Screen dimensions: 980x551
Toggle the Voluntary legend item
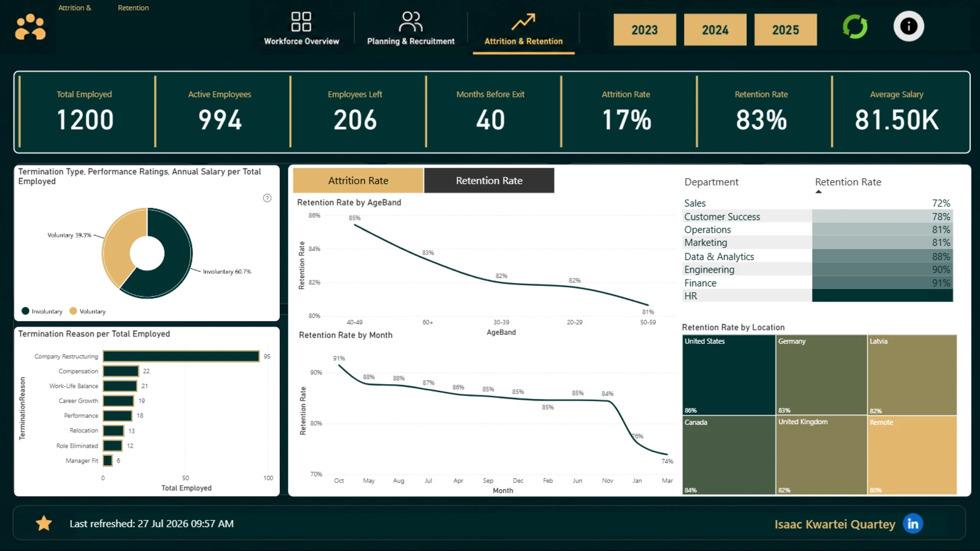87,311
